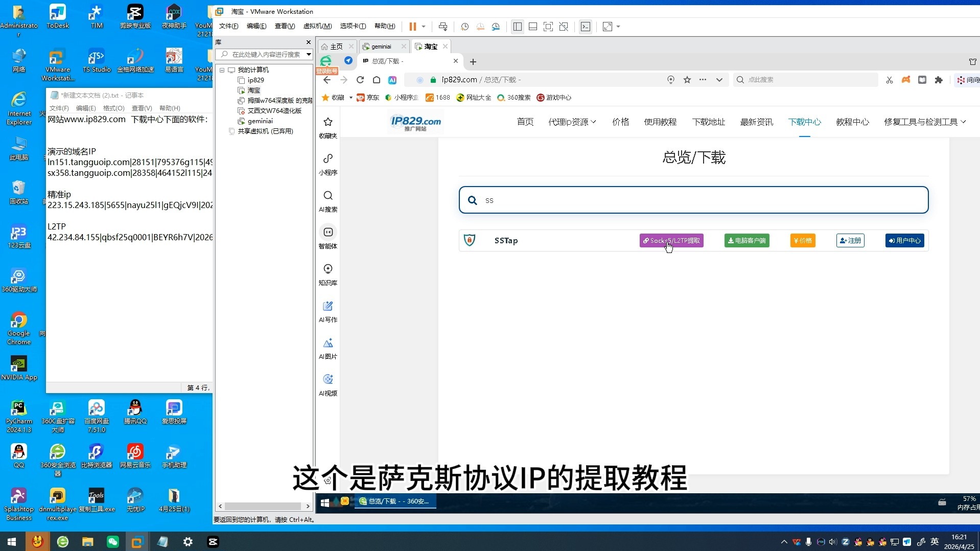Open the VMware 选项卡(T) menu
Screen dimensions: 980x551
353,26
